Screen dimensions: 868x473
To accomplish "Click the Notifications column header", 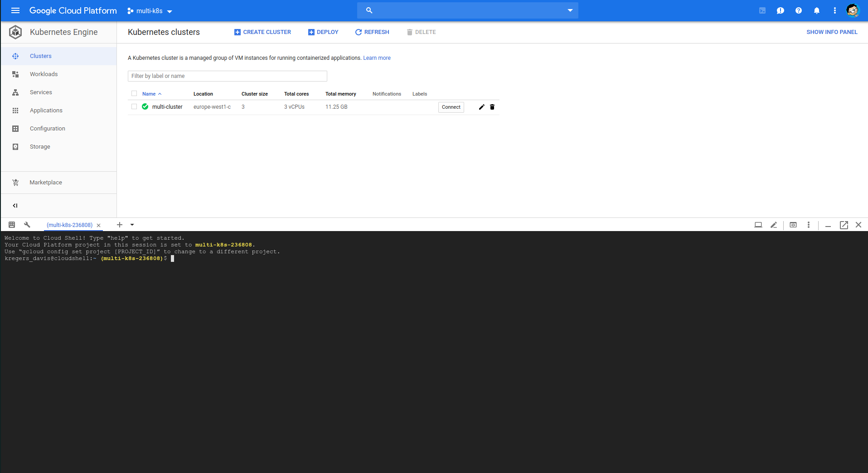I will tap(387, 94).
